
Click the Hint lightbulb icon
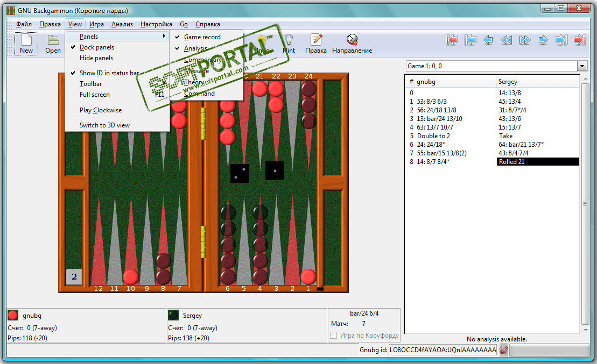pyautogui.click(x=289, y=44)
